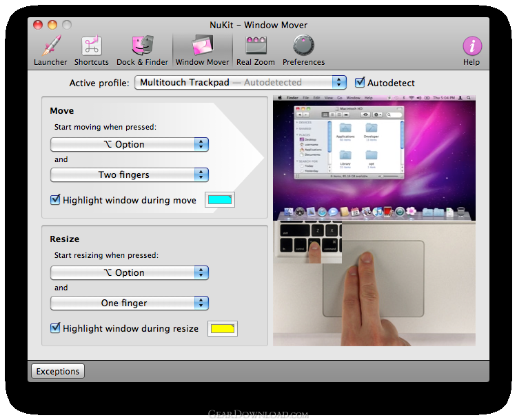Click the 'Start resizing when pressed:' label

(106, 255)
